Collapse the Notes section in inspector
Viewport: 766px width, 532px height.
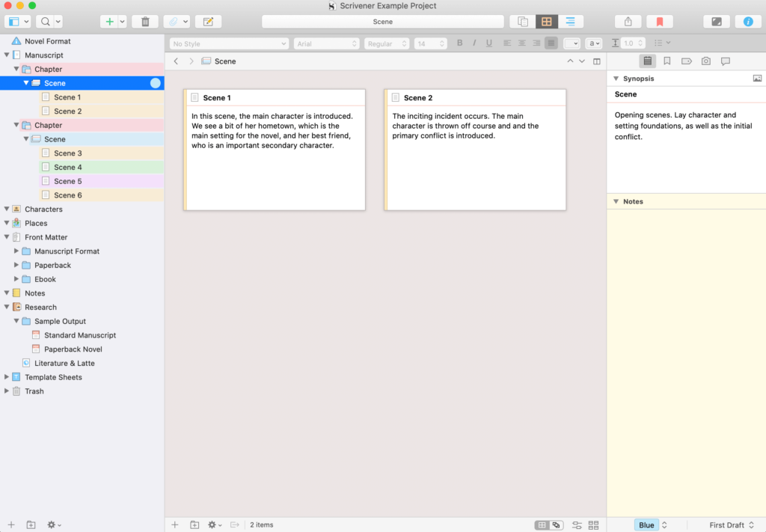click(x=616, y=201)
